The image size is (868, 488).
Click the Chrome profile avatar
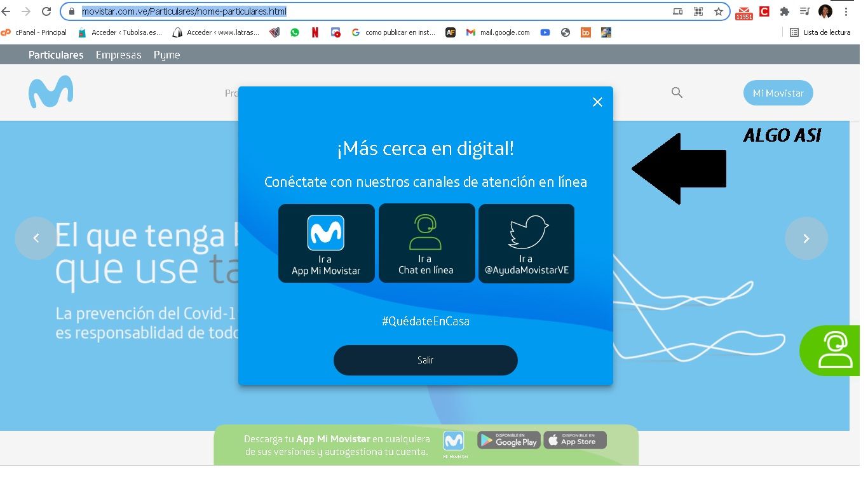825,11
